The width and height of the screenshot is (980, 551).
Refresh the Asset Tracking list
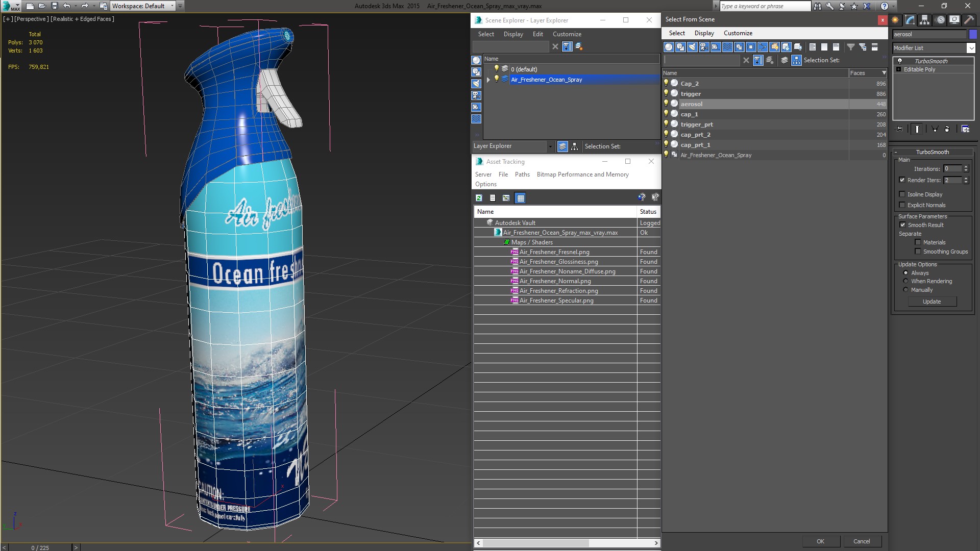[x=479, y=198]
